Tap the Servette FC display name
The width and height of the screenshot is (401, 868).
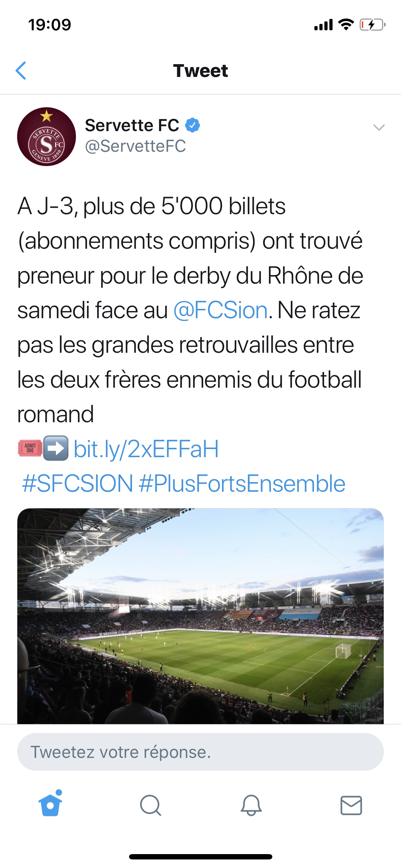(x=132, y=125)
